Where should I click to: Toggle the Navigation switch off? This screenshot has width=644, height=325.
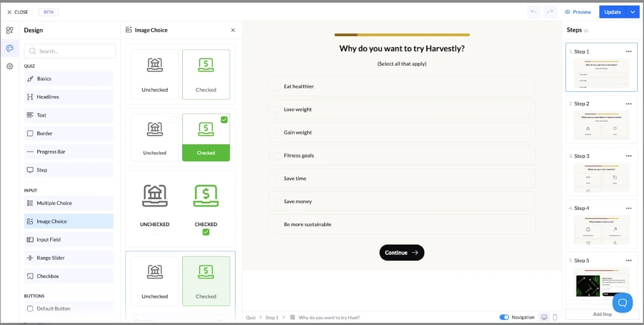click(504, 317)
